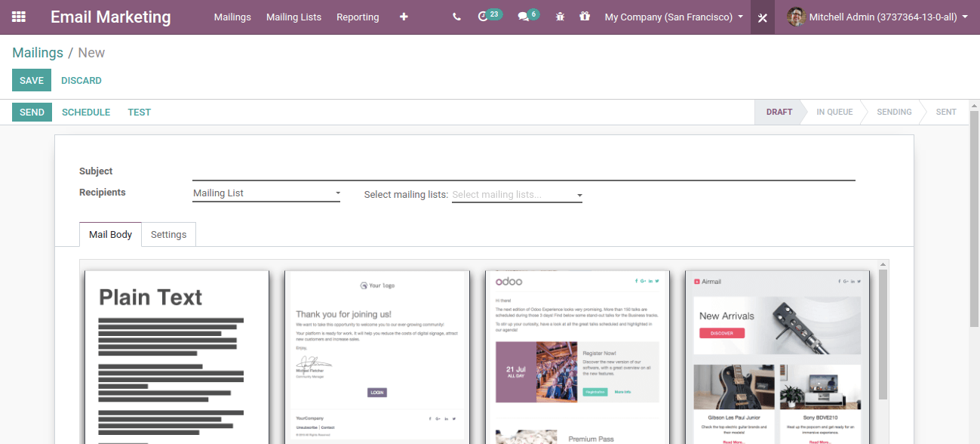This screenshot has width=980, height=444.
Task: Click the SAVE button
Action: pyautogui.click(x=32, y=80)
